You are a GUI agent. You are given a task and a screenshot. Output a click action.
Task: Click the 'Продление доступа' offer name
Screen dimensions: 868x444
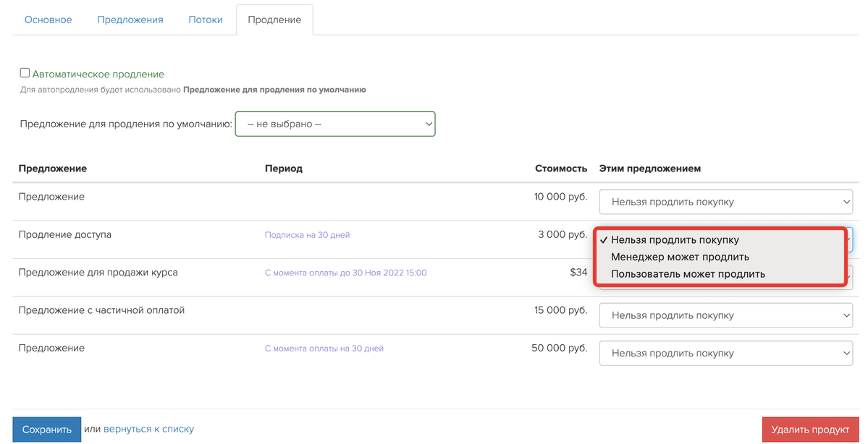click(64, 234)
